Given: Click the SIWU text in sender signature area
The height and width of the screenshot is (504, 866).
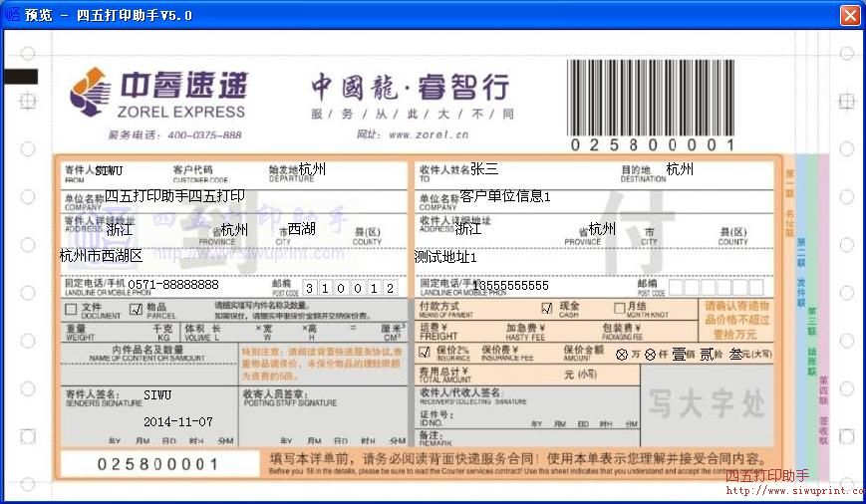Looking at the screenshot, I should (157, 394).
